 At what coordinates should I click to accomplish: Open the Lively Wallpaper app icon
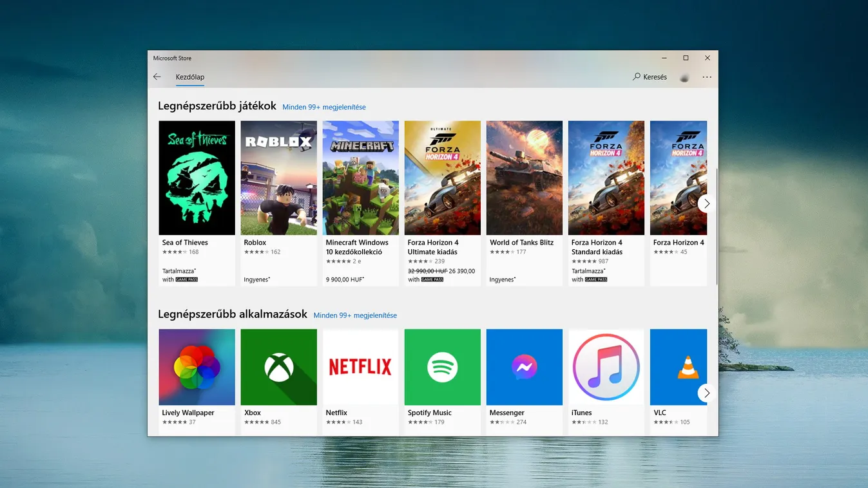click(x=197, y=367)
